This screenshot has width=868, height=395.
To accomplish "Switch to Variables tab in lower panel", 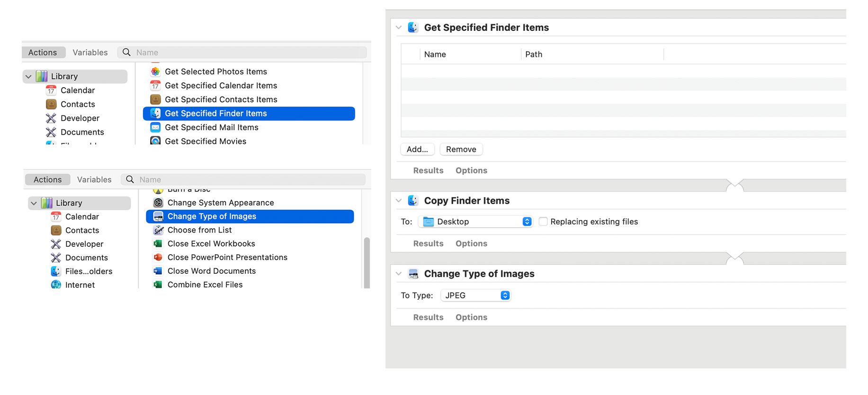I will click(x=94, y=180).
